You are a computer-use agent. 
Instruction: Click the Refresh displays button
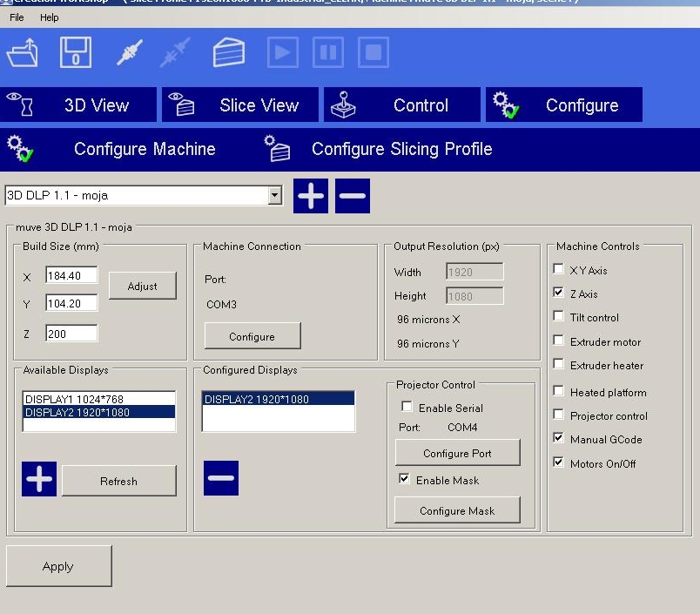tap(118, 481)
